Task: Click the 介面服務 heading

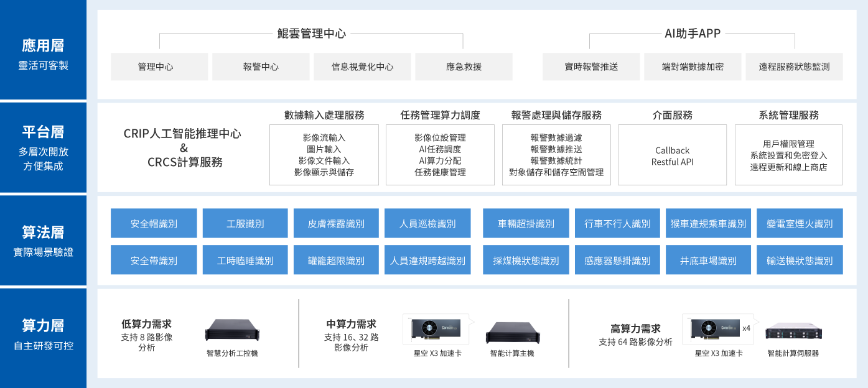Action: 672,115
